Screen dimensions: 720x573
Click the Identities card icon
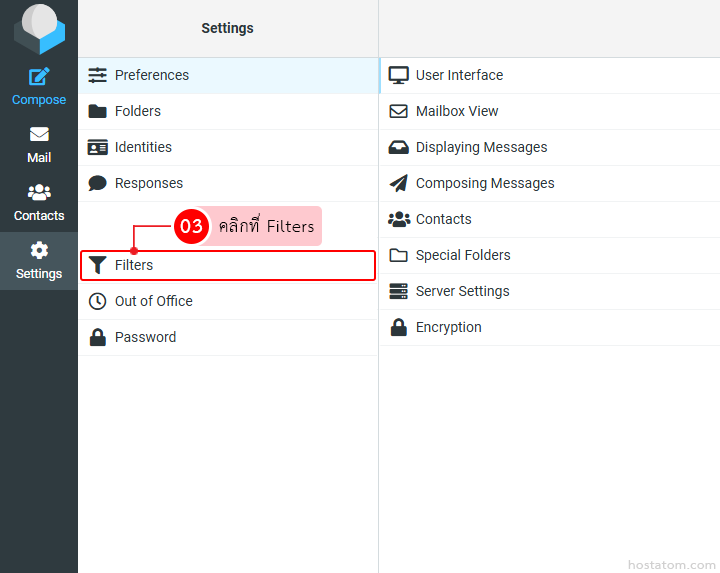(97, 147)
